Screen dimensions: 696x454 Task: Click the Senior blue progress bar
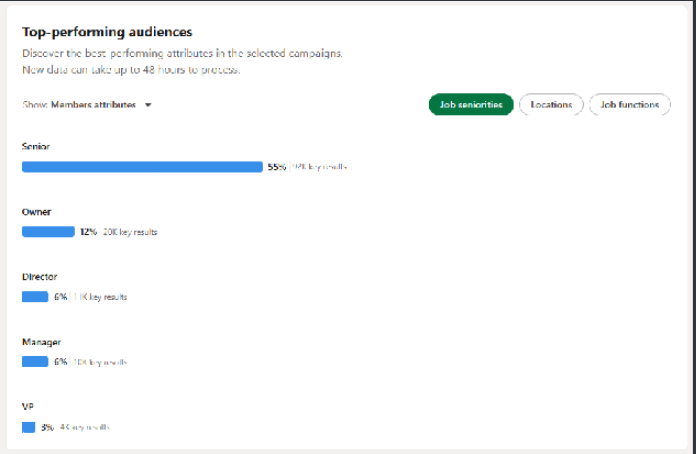coord(142,167)
